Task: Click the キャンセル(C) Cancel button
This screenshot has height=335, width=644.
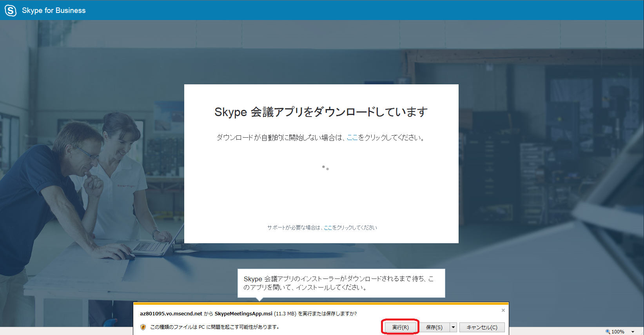Action: click(x=482, y=327)
